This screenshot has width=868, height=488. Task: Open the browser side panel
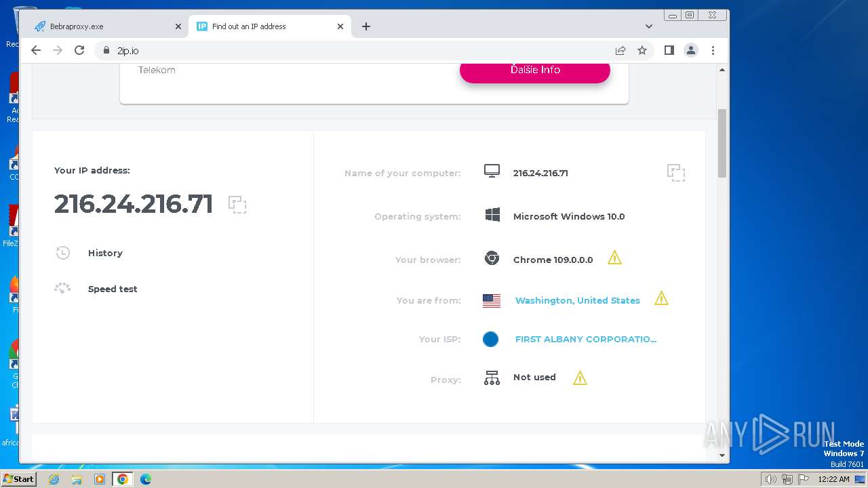pyautogui.click(x=669, y=50)
